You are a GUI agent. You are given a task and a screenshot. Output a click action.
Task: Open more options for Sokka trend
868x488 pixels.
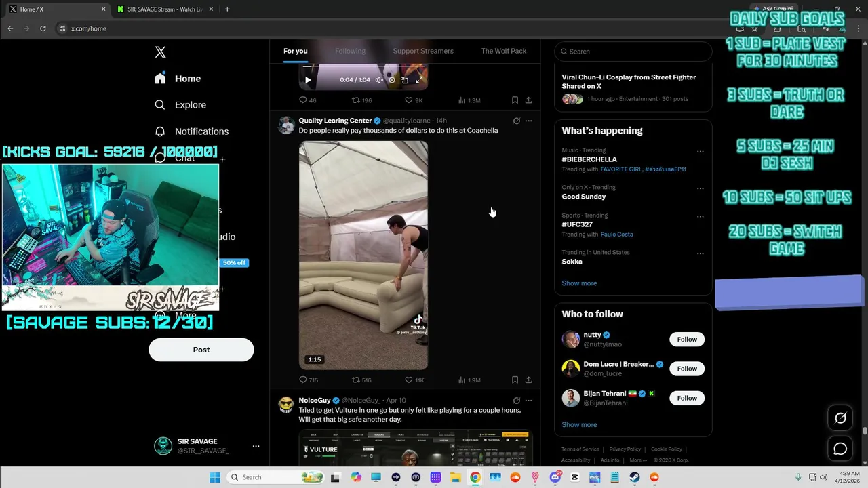pos(701,254)
